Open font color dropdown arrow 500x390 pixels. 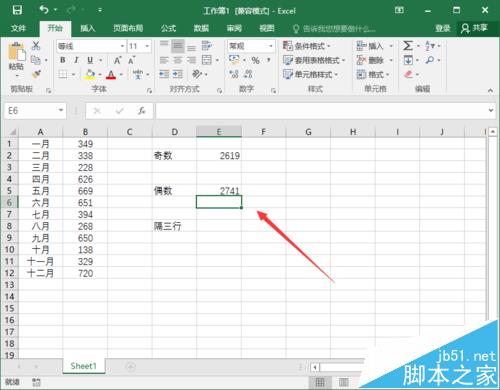[x=121, y=75]
